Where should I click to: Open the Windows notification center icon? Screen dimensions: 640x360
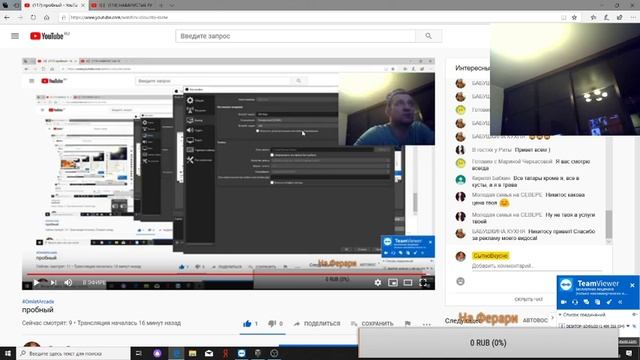coord(629,353)
